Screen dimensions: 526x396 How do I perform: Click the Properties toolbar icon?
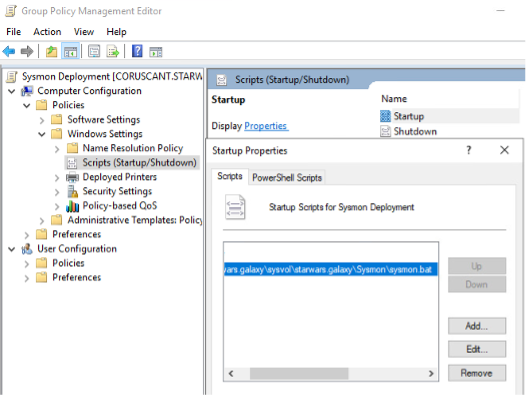(94, 52)
